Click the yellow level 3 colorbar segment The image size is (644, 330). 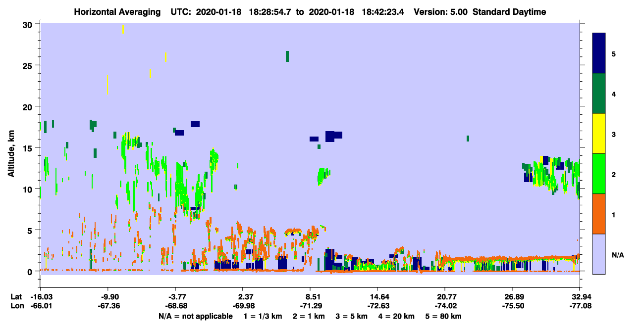point(599,134)
